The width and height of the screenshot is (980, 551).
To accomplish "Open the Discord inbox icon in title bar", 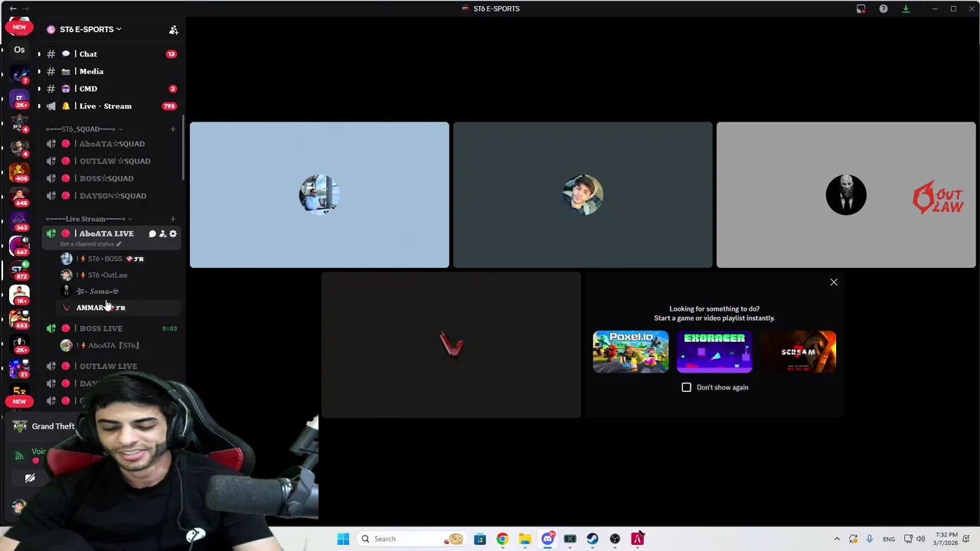I will click(x=861, y=8).
